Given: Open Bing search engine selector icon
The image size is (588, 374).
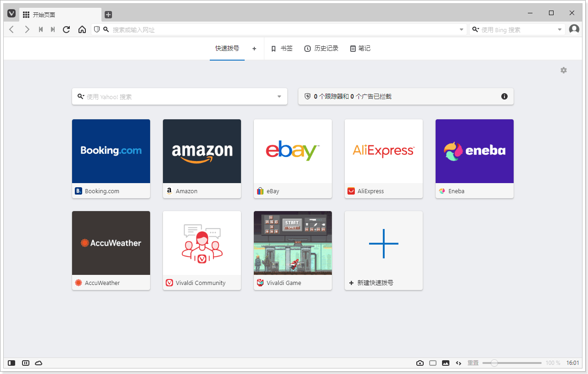Looking at the screenshot, I should 476,29.
